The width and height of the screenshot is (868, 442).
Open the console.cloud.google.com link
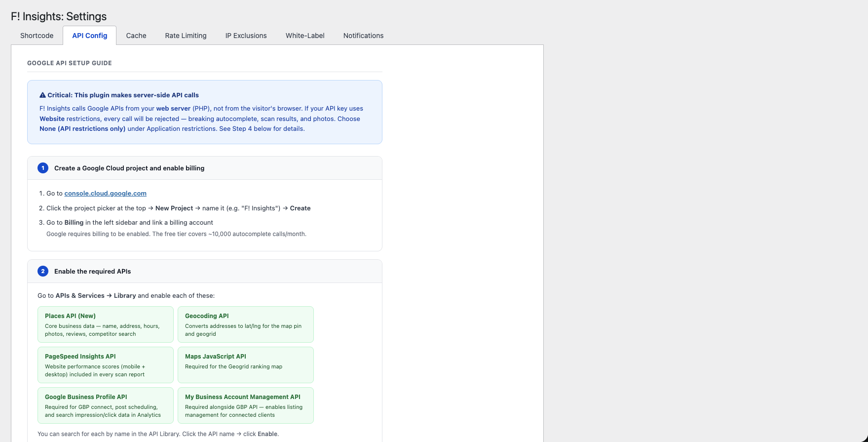click(105, 194)
